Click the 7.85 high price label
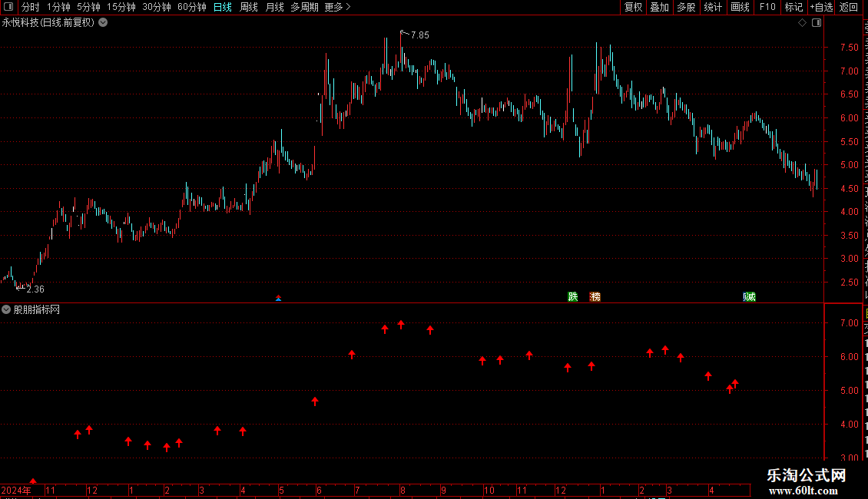 click(420, 35)
